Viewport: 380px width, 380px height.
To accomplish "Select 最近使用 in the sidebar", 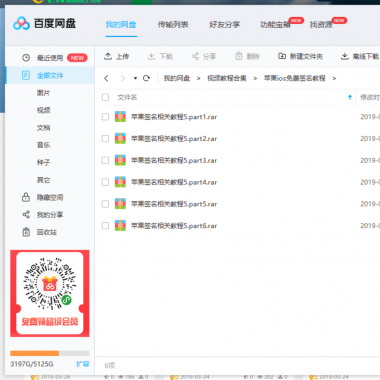I will (x=50, y=58).
